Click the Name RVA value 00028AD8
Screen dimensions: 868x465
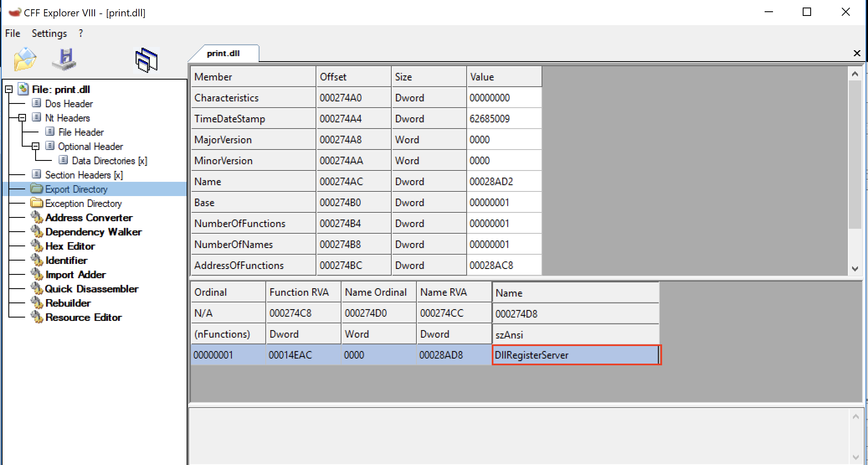pyautogui.click(x=454, y=355)
